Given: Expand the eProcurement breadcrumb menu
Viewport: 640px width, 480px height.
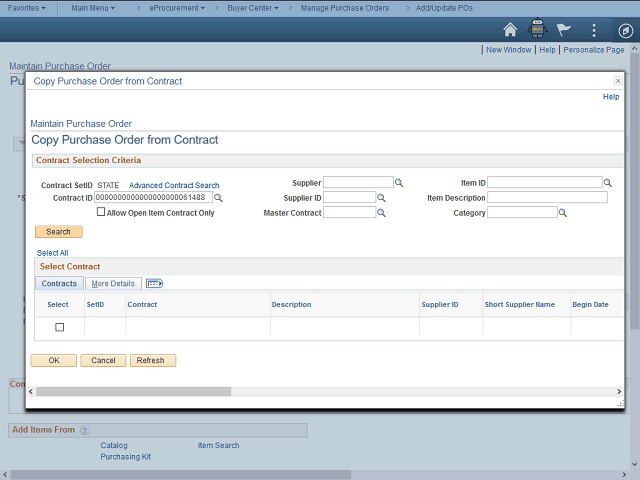Looking at the screenshot, I should (177, 7).
